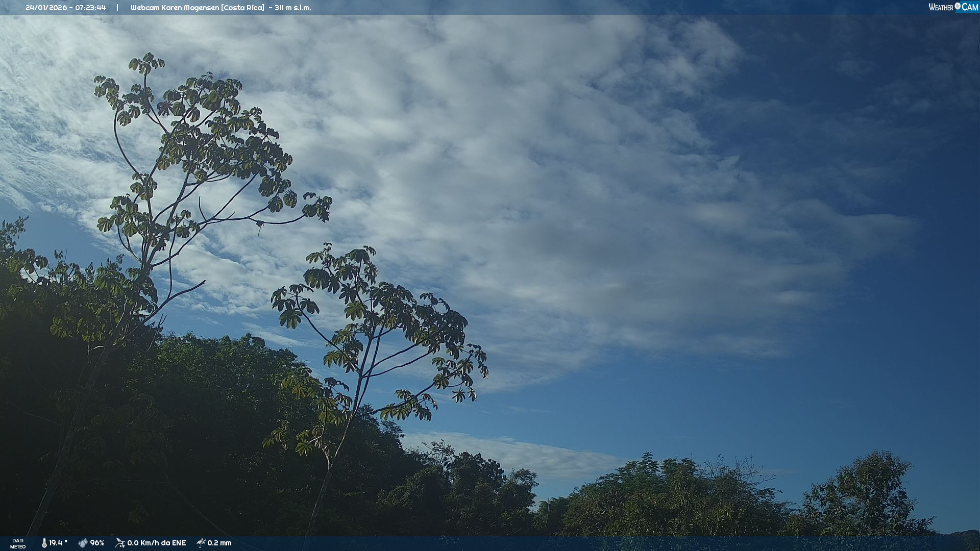Click the Webcam Karen Mogensen title
The width and height of the screenshot is (980, 551).
pyautogui.click(x=175, y=8)
